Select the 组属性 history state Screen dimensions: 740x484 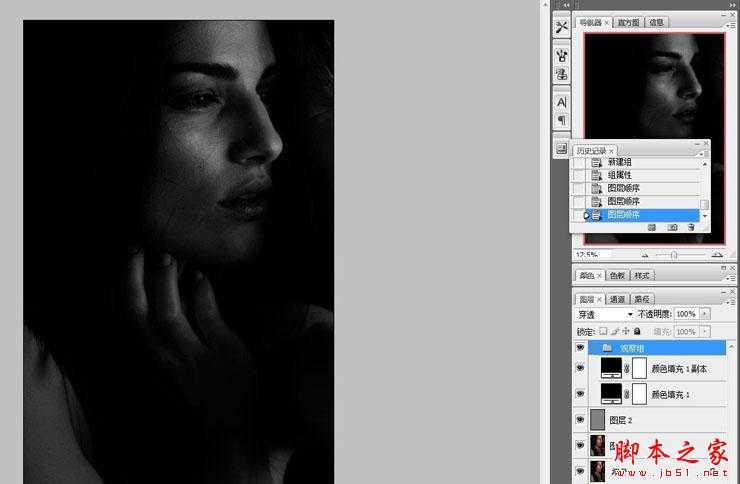(x=620, y=175)
